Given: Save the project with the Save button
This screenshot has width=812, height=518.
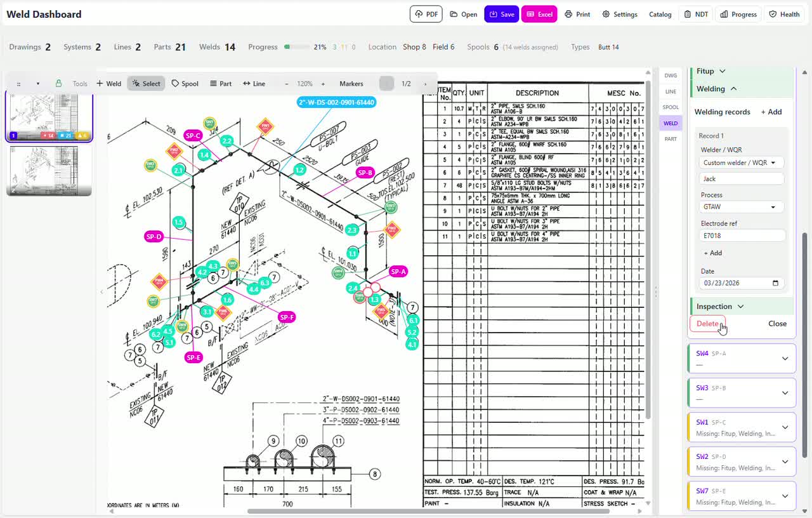Looking at the screenshot, I should coord(501,14).
